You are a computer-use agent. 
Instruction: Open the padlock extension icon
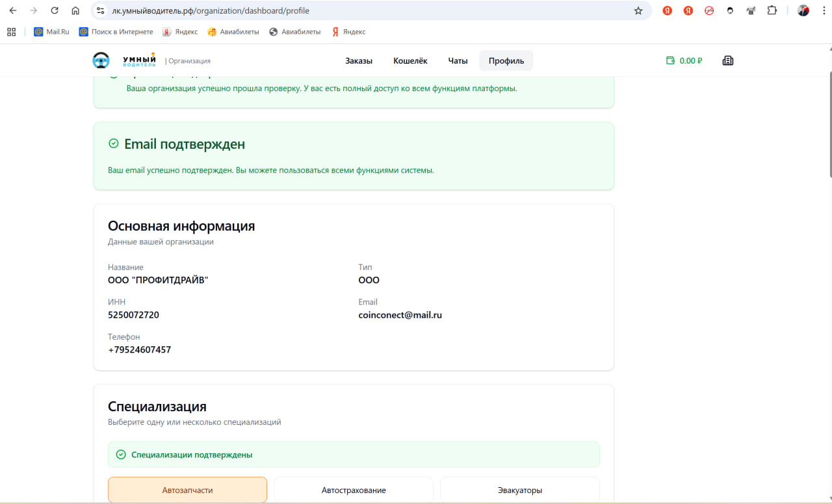[751, 10]
